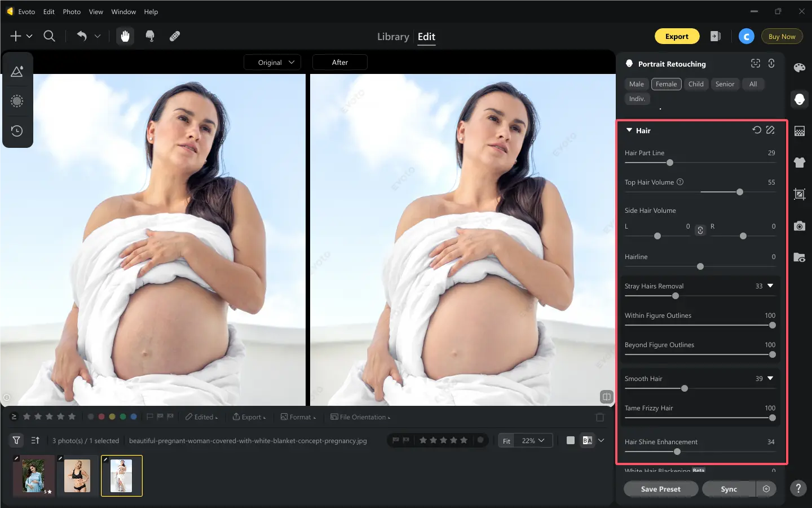Image resolution: width=812 pixels, height=508 pixels.
Task: Switch to the Library tab
Action: [393, 37]
